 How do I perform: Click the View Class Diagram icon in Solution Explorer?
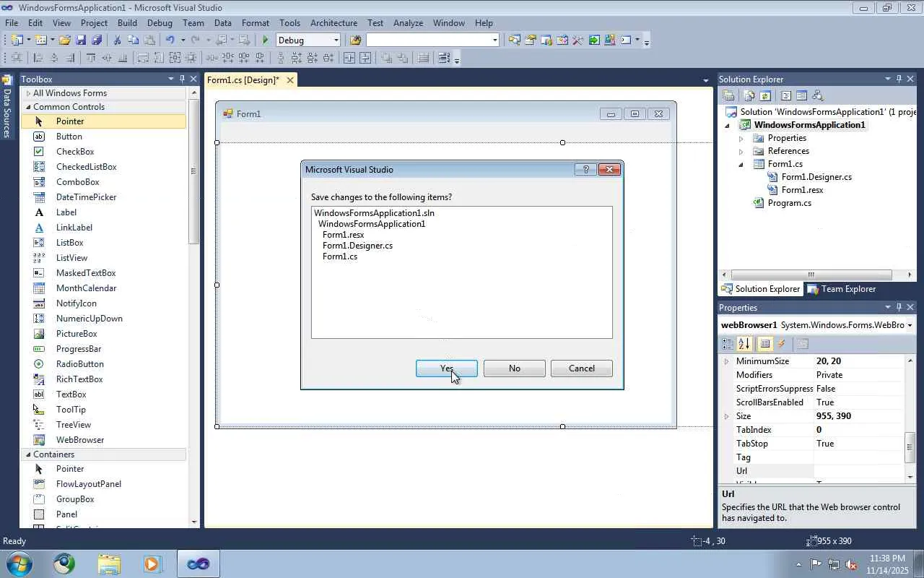coord(817,95)
